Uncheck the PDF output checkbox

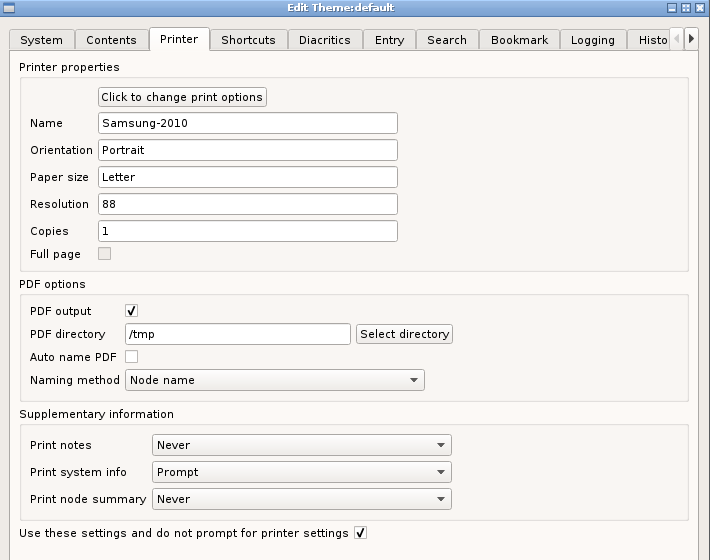(x=131, y=311)
